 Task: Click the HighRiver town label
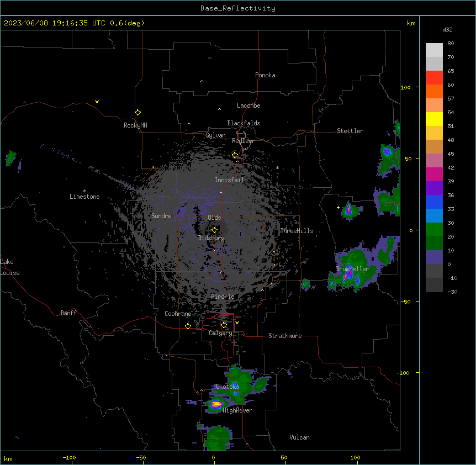click(237, 410)
